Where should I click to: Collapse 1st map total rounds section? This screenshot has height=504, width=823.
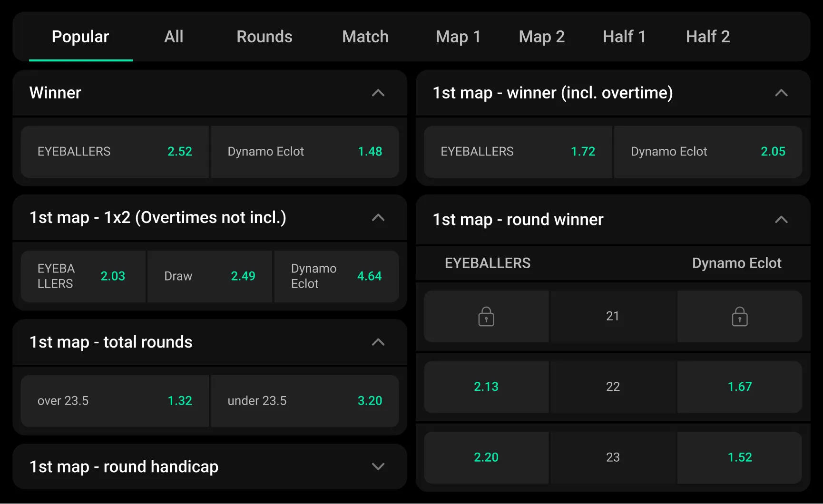click(x=378, y=342)
